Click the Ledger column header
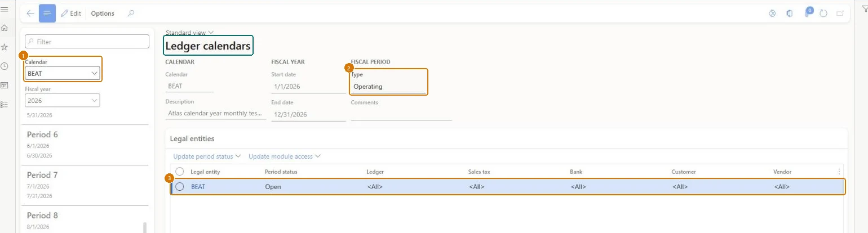 coord(375,172)
